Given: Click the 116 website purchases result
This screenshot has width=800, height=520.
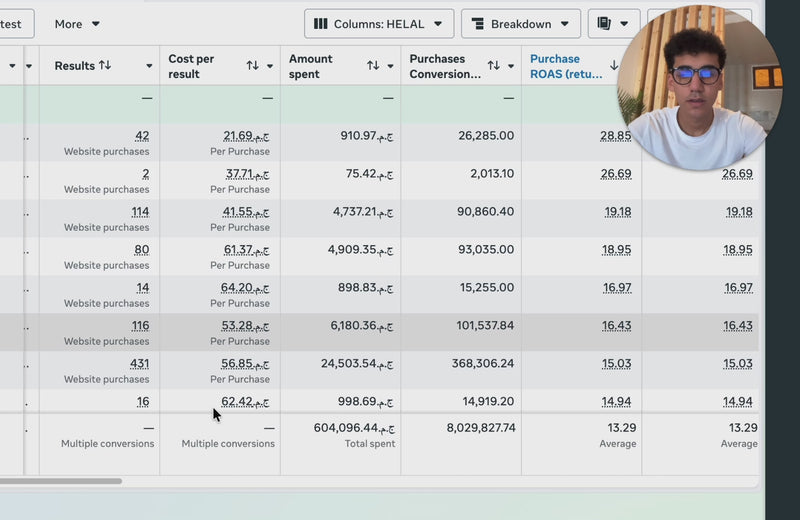Looking at the screenshot, I should 139,326.
